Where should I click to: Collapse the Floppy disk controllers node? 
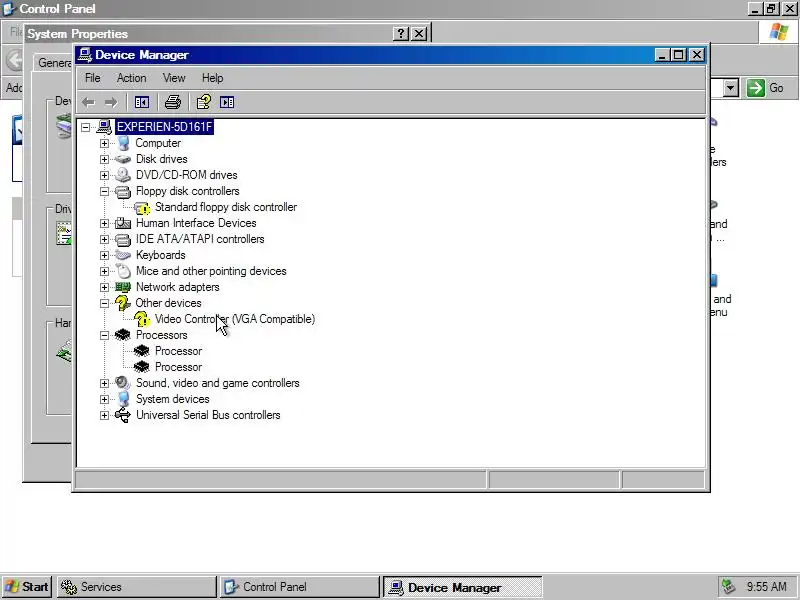click(105, 191)
